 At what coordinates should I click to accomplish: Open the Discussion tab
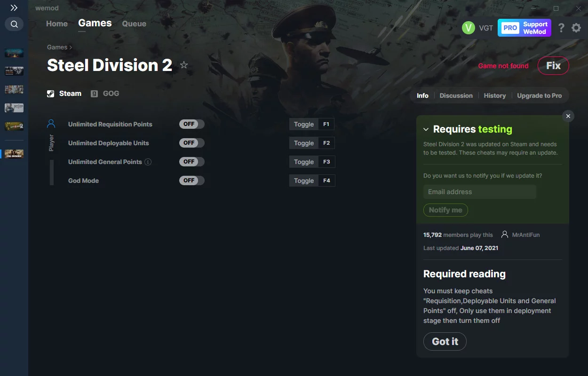456,95
